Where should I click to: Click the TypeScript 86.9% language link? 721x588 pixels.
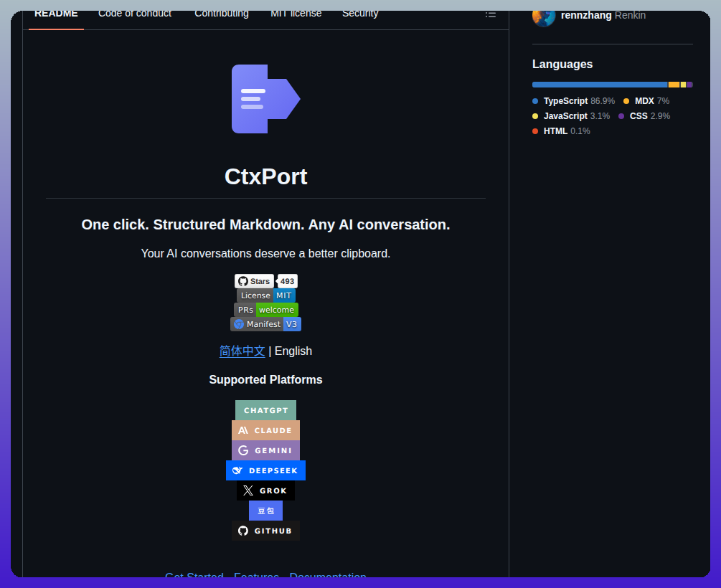(574, 100)
